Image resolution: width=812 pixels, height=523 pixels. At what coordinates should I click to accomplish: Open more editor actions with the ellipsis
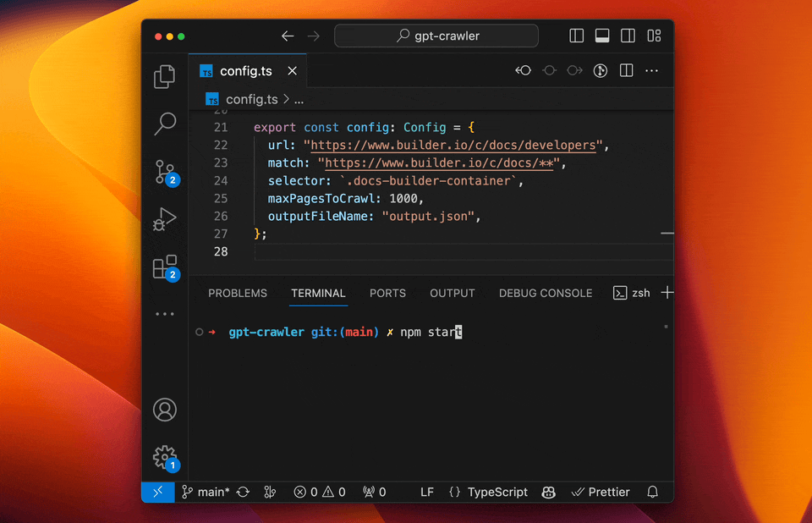(651, 70)
